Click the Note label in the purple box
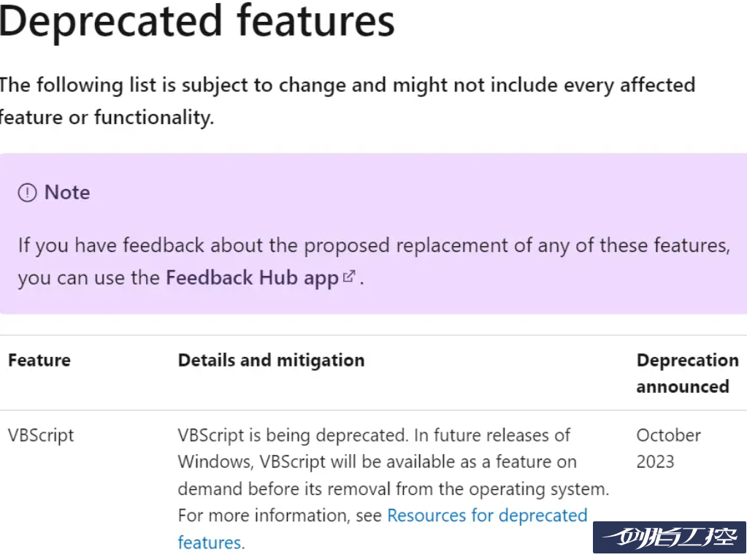 67,193
